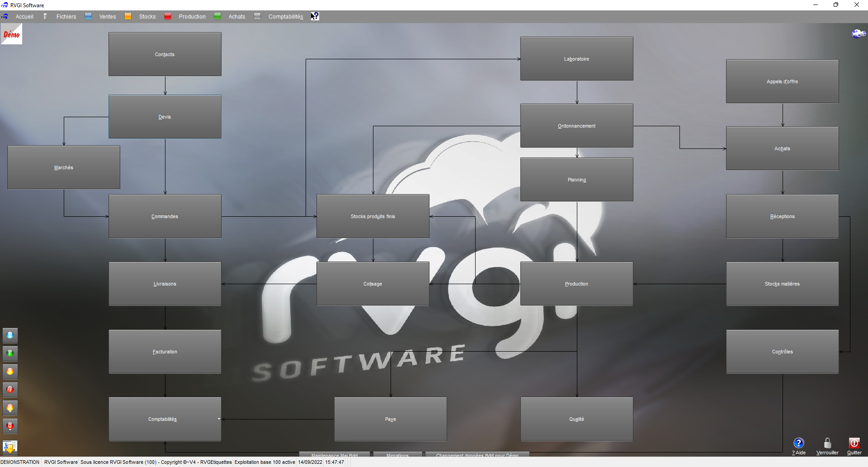Open the Production menu in menu bar
868x467 pixels.
click(x=192, y=17)
